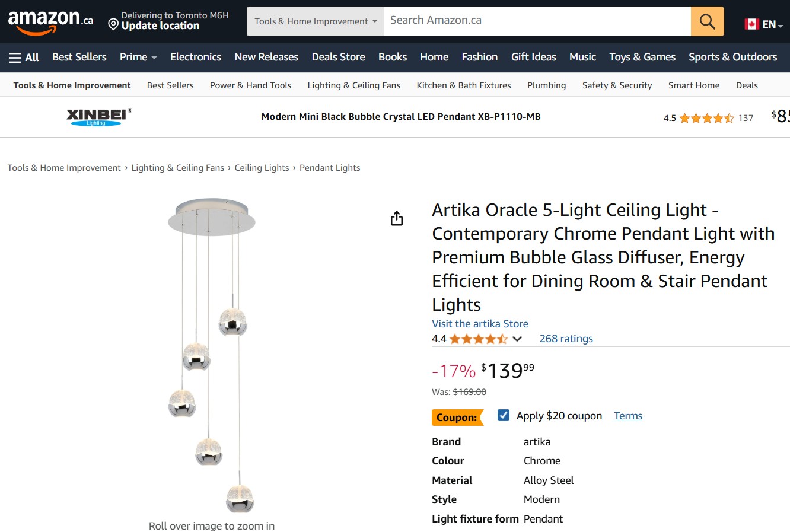The height and width of the screenshot is (532, 790).
Task: Open Lighting & Ceiling Fans subnav tab
Action: click(x=353, y=85)
